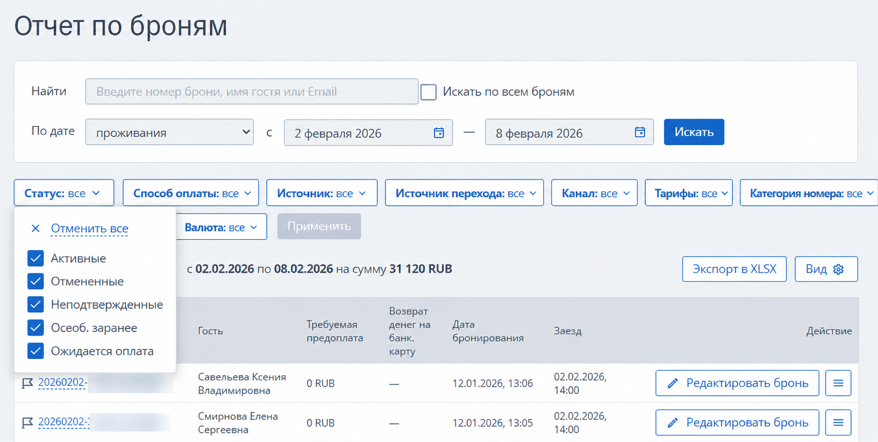Open the end date calendar icon
Image resolution: width=878 pixels, height=442 pixels.
(x=640, y=132)
